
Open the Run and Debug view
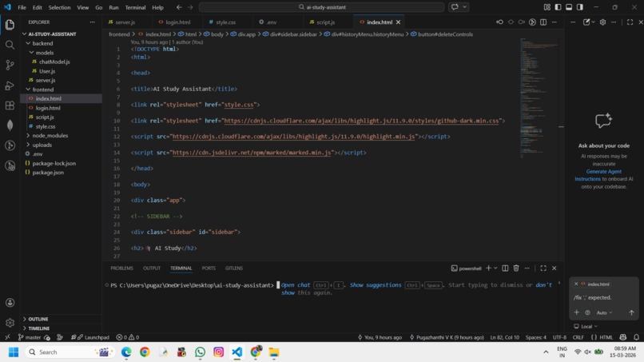[10, 85]
